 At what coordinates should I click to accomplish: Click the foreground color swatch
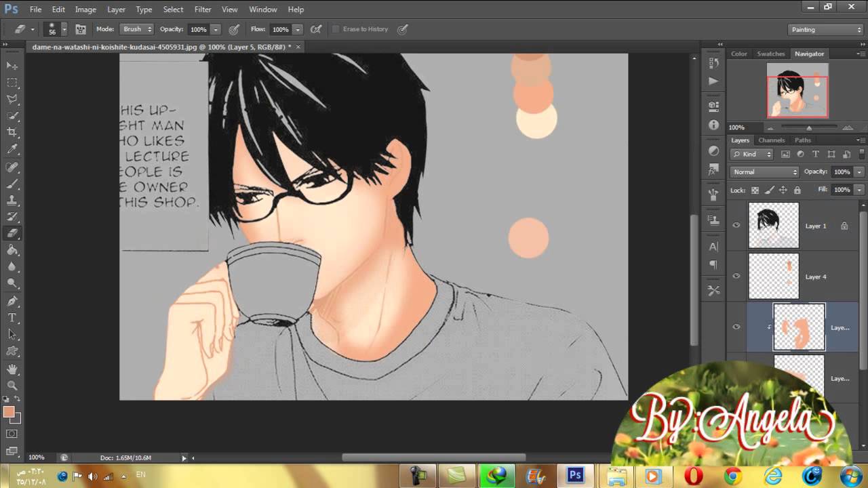pyautogui.click(x=8, y=412)
